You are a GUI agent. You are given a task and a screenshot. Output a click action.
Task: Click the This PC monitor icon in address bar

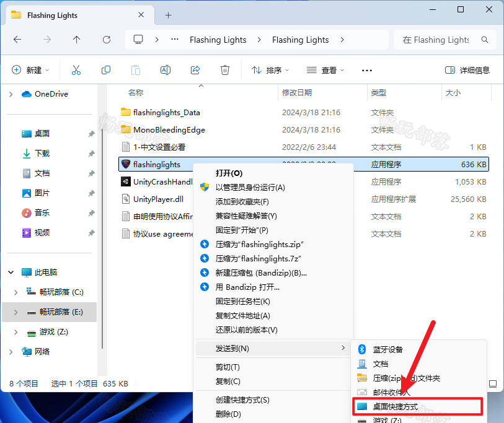[138, 40]
